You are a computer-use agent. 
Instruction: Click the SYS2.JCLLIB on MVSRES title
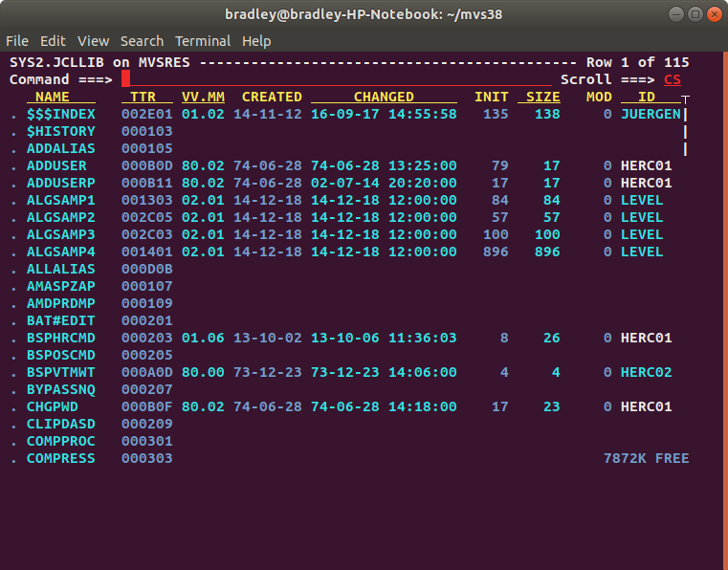[99, 62]
